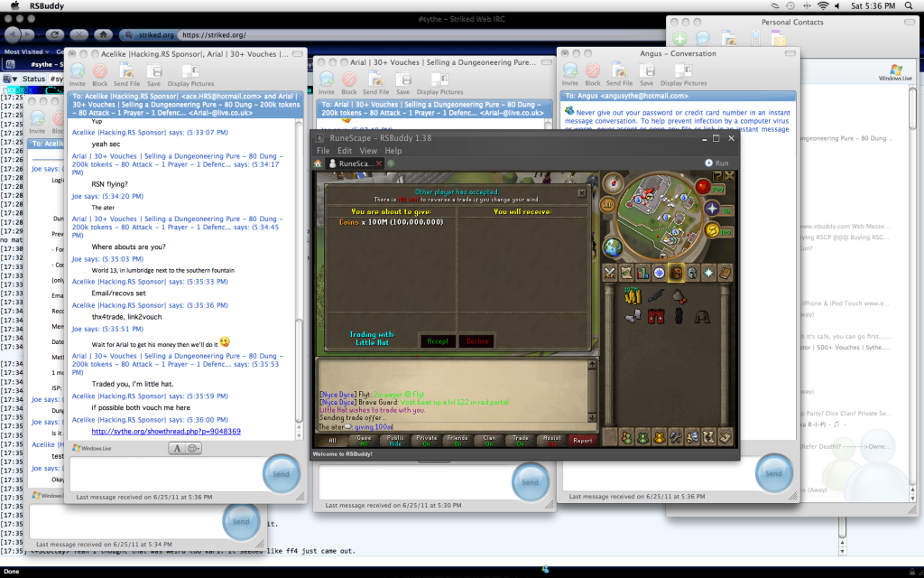
Task: Open the world map globe icon
Action: [x=613, y=247]
